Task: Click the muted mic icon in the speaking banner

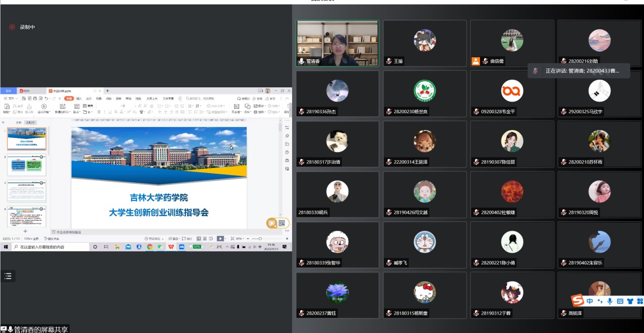Action: [535, 71]
